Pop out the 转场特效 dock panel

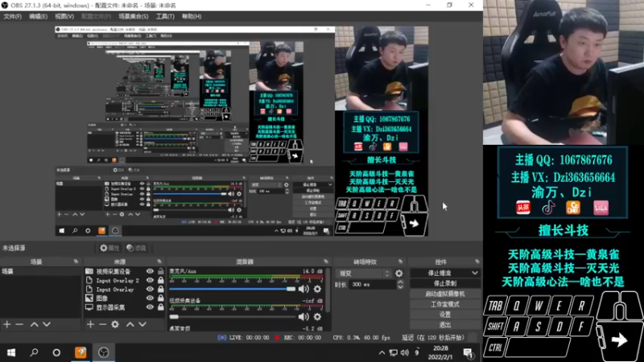click(400, 261)
